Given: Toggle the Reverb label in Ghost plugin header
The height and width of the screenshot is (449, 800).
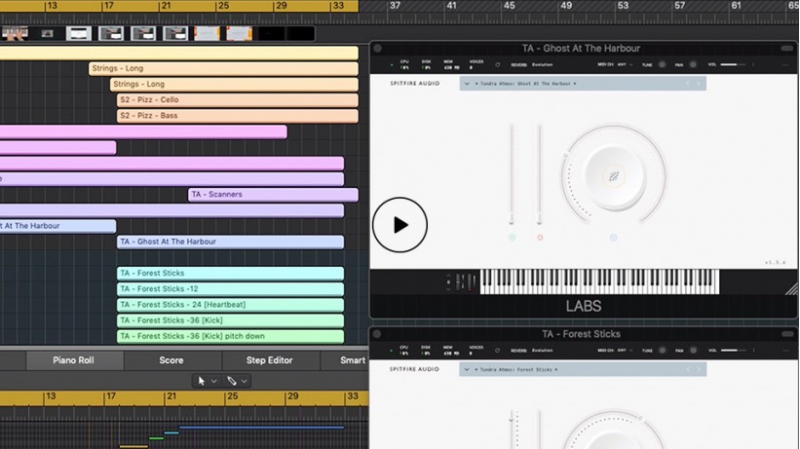Looking at the screenshot, I should pos(518,65).
